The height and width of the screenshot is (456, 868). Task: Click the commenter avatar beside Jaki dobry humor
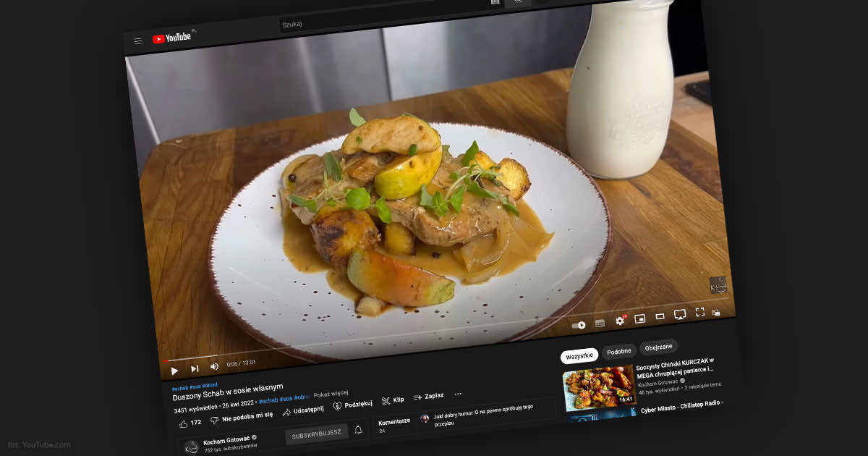[425, 418]
